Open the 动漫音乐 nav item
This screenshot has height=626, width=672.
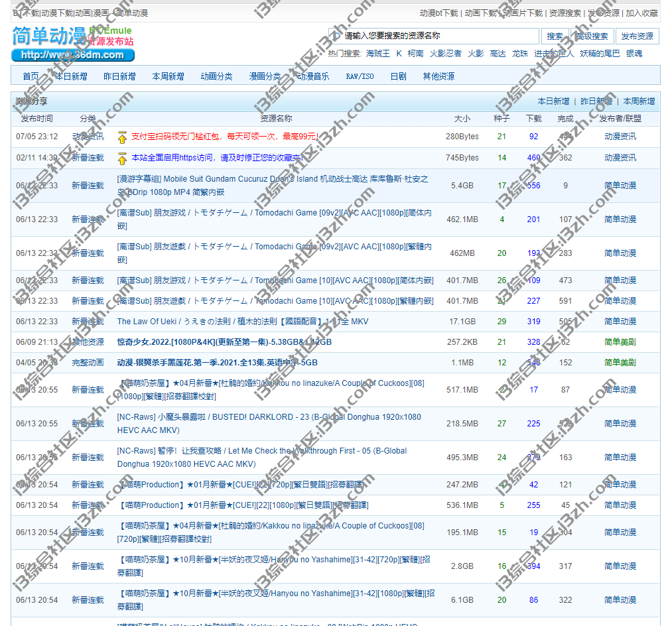[313, 76]
